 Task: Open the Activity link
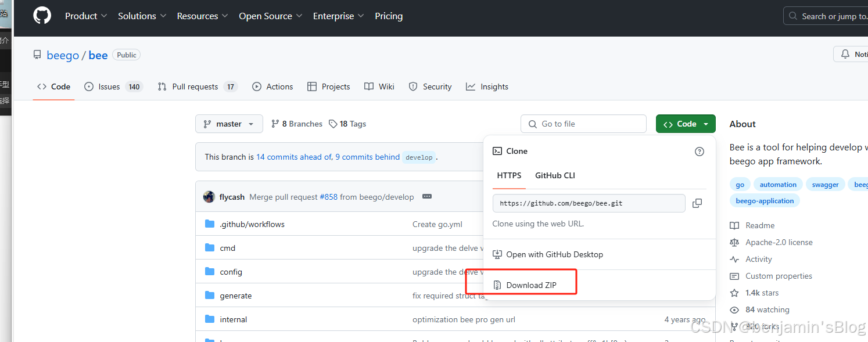[x=759, y=259]
